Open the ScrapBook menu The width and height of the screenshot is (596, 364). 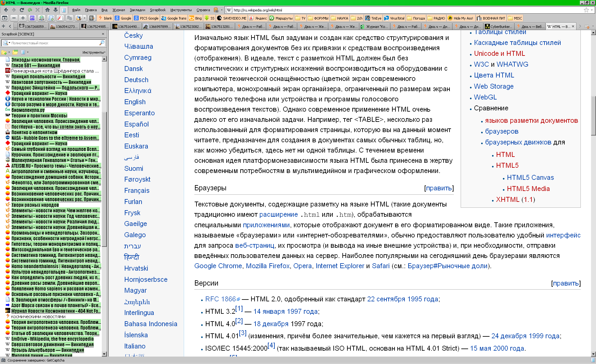point(158,10)
